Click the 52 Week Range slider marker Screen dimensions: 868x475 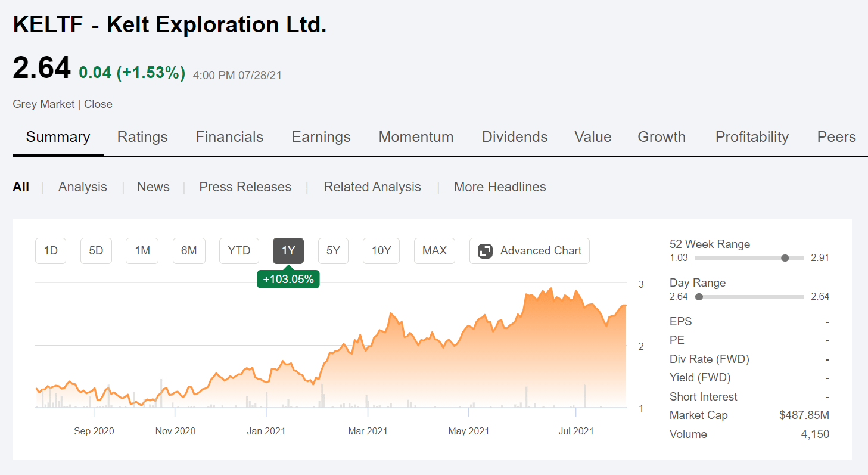click(x=785, y=257)
